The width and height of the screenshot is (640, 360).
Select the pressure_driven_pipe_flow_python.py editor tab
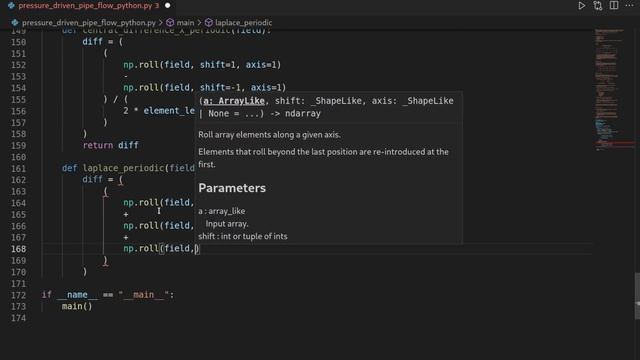tap(89, 6)
